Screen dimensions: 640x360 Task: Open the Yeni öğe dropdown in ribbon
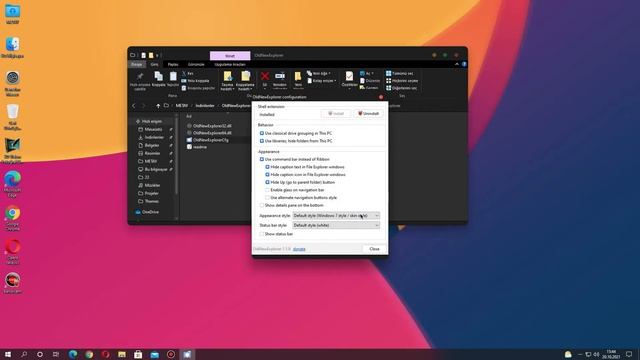click(318, 73)
